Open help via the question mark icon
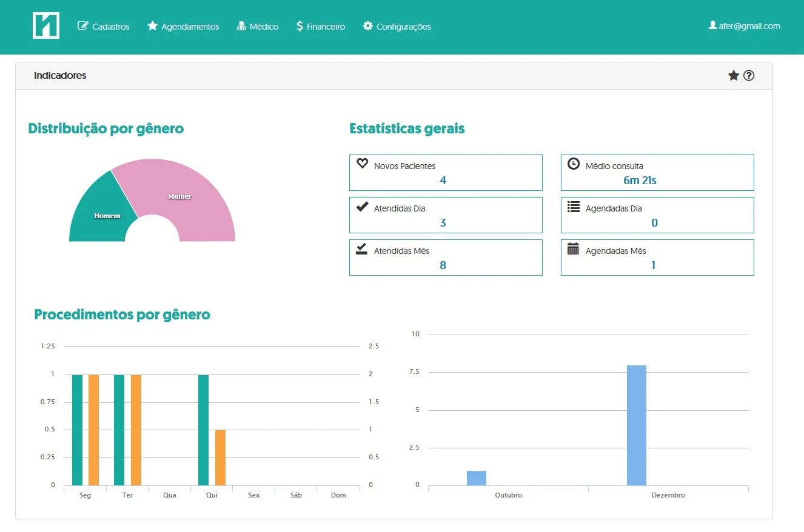This screenshot has width=804, height=532. pos(749,75)
